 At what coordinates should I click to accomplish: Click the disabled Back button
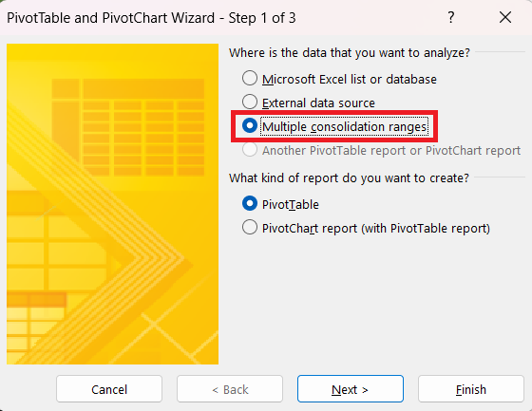tap(230, 389)
